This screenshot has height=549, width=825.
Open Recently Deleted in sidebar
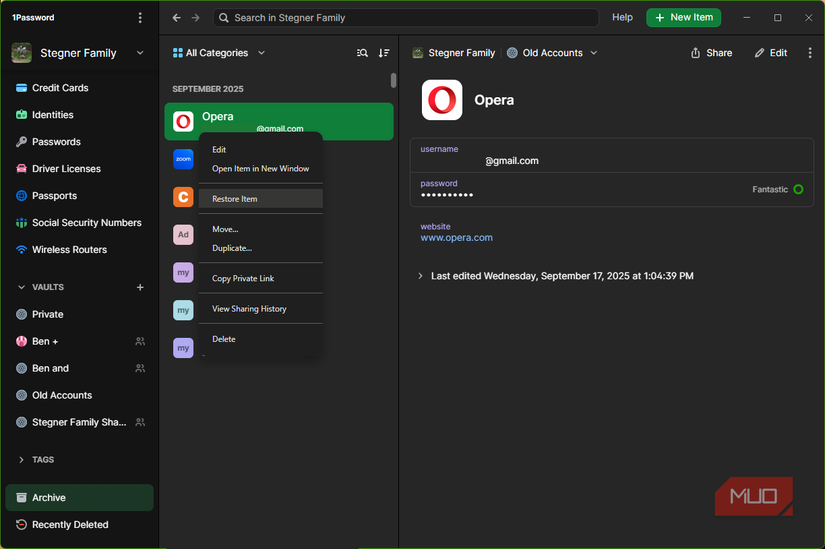70,525
